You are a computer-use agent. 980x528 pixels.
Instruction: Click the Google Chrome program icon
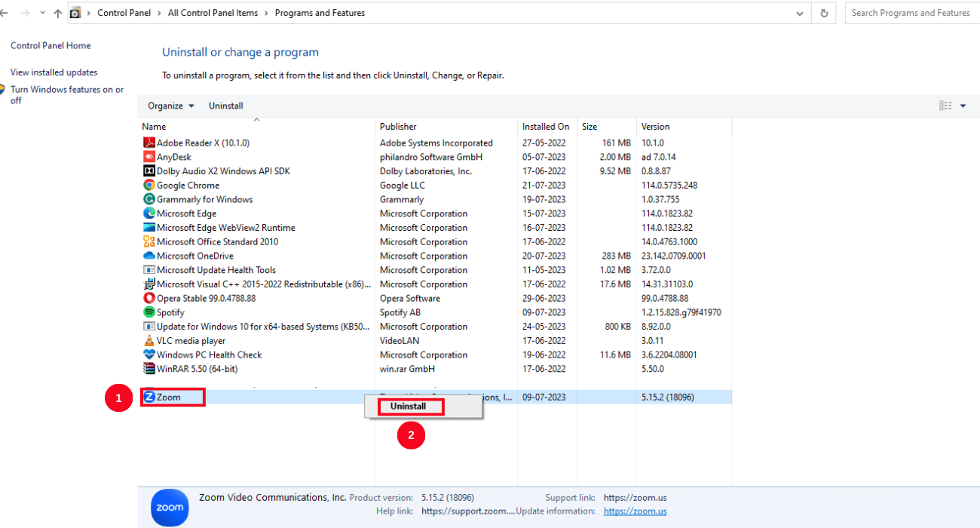tap(149, 185)
